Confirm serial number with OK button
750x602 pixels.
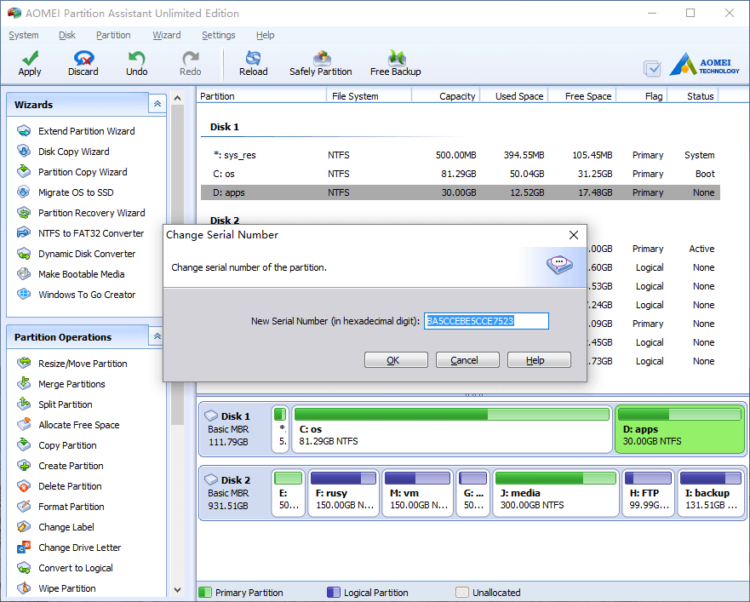395,360
